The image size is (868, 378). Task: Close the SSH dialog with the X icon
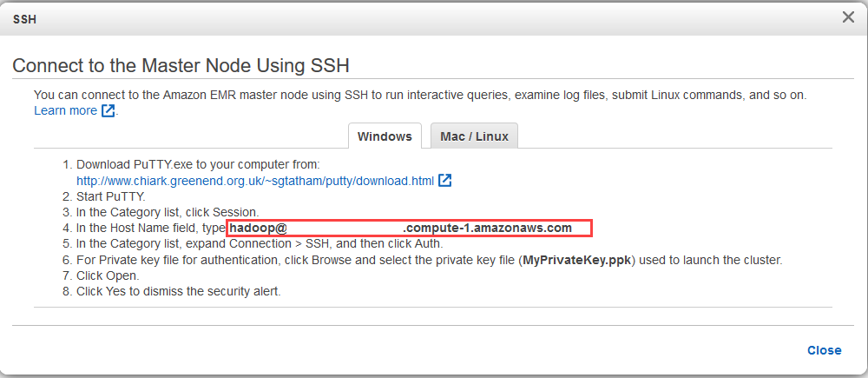point(848,17)
